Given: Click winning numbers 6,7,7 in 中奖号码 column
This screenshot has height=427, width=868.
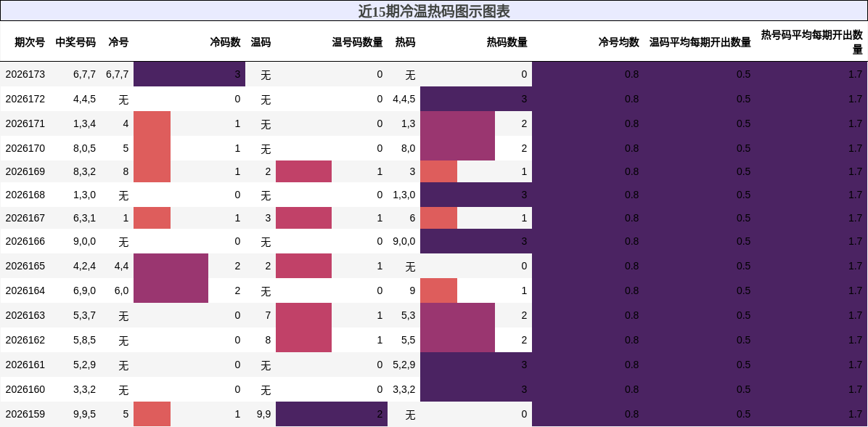Looking at the screenshot, I should (85, 74).
